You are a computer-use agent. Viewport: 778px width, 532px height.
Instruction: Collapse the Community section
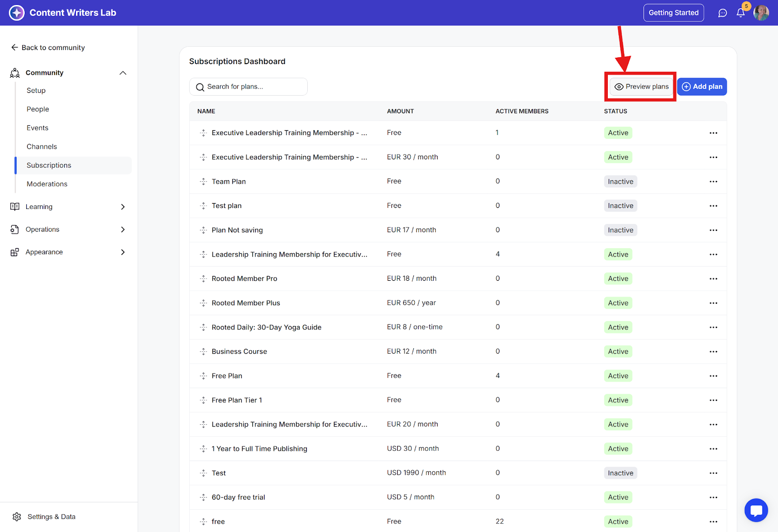(123, 73)
